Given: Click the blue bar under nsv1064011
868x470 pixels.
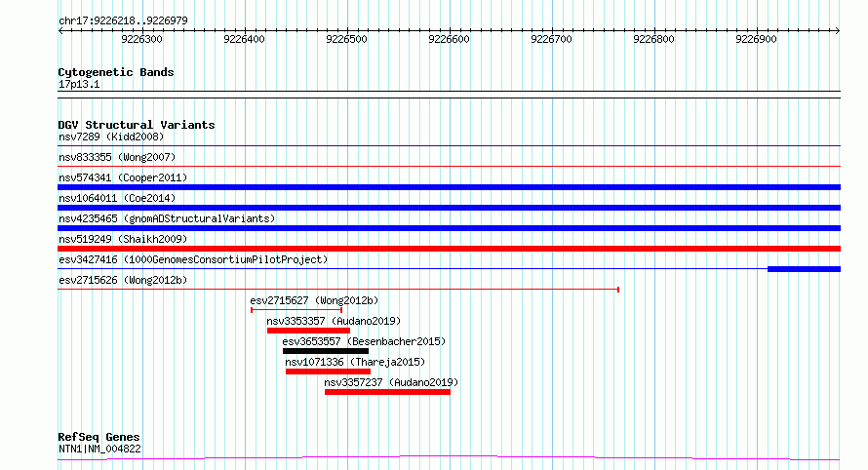Looking at the screenshot, I should [449, 208].
